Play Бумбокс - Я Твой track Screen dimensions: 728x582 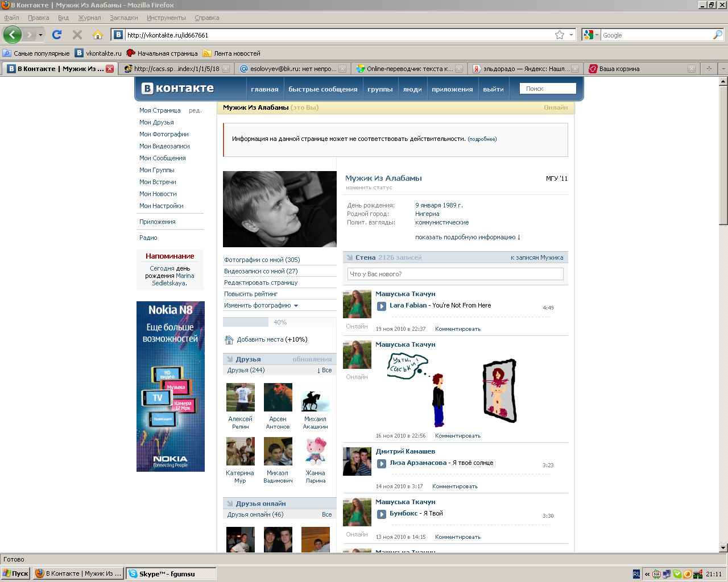382,514
